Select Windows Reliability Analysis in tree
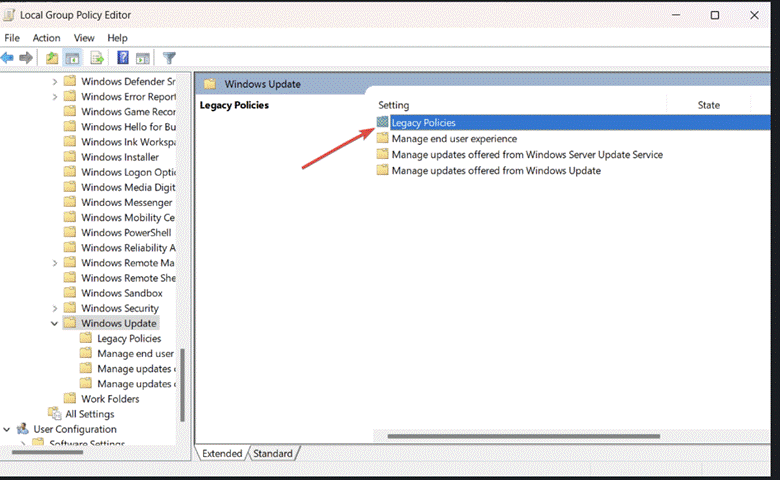This screenshot has width=780, height=480. click(x=128, y=247)
